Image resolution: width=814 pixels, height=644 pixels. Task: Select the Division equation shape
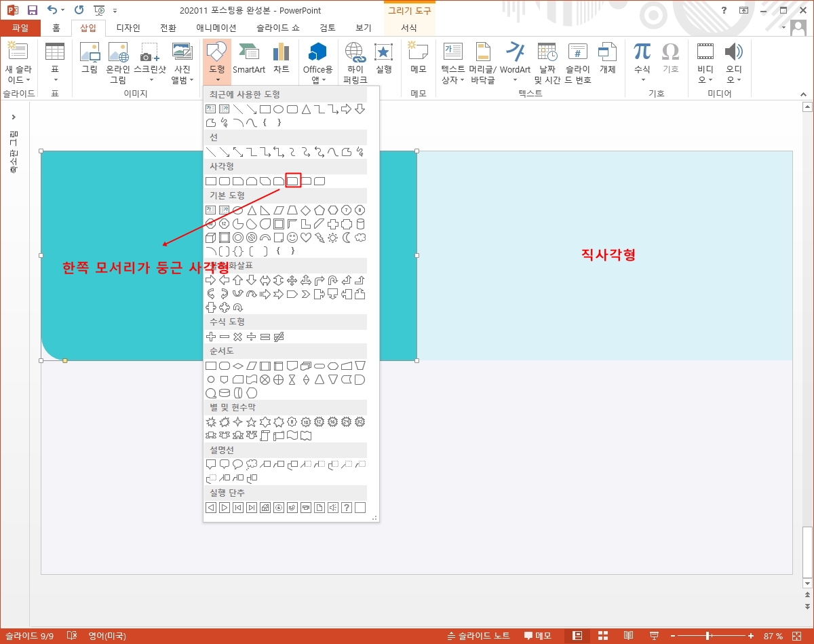tap(251, 337)
